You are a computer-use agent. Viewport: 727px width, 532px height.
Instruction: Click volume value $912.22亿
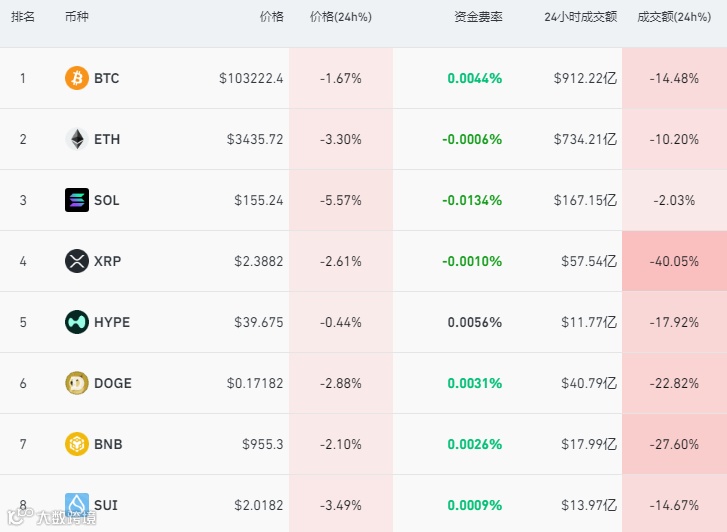[x=585, y=78]
